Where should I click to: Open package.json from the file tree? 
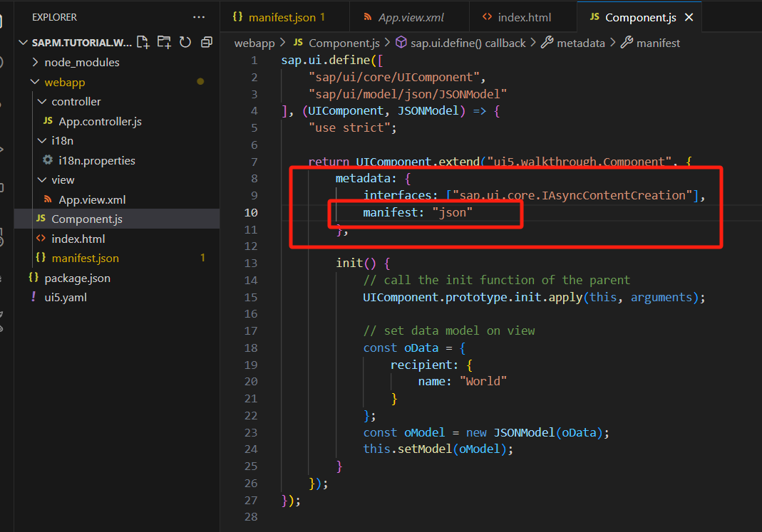click(77, 278)
